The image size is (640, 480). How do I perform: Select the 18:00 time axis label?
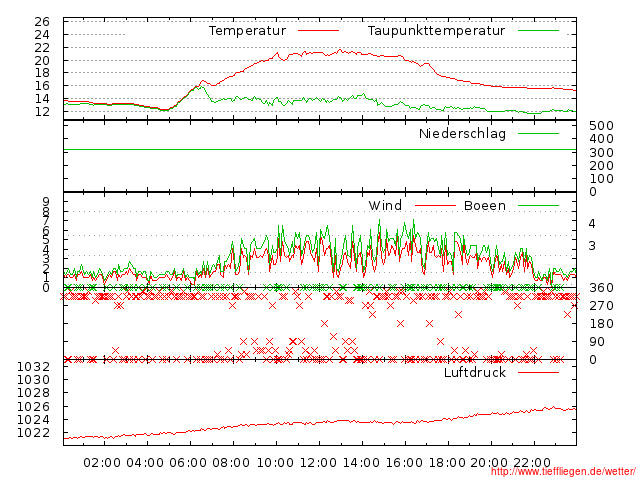(447, 463)
